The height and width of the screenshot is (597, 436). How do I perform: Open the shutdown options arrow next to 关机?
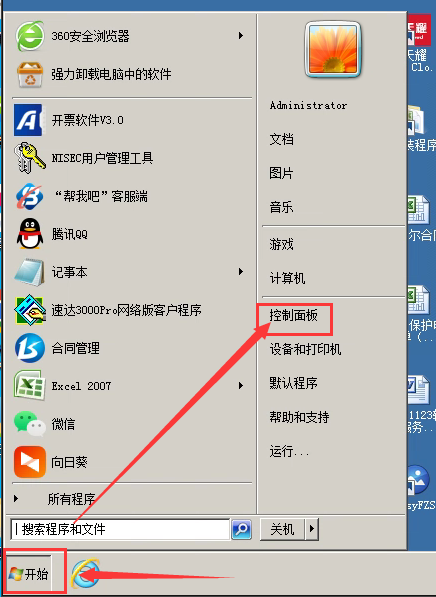[x=312, y=529]
